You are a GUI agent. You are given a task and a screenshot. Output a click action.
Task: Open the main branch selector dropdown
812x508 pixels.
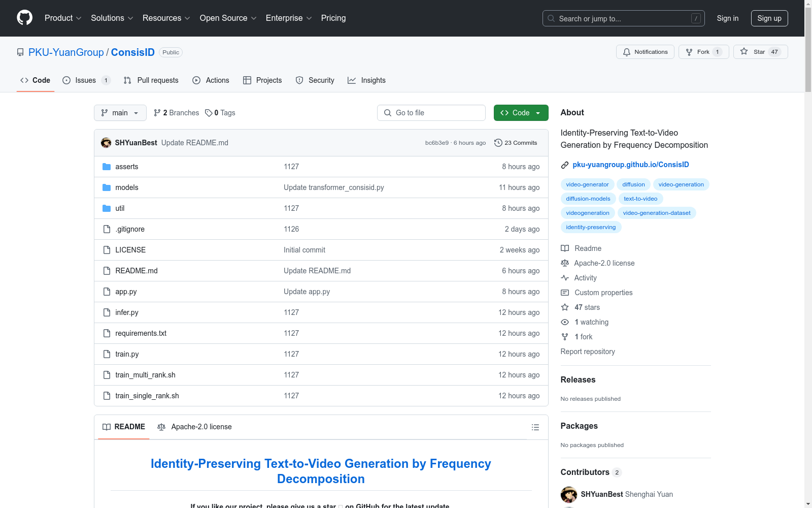pyautogui.click(x=120, y=113)
